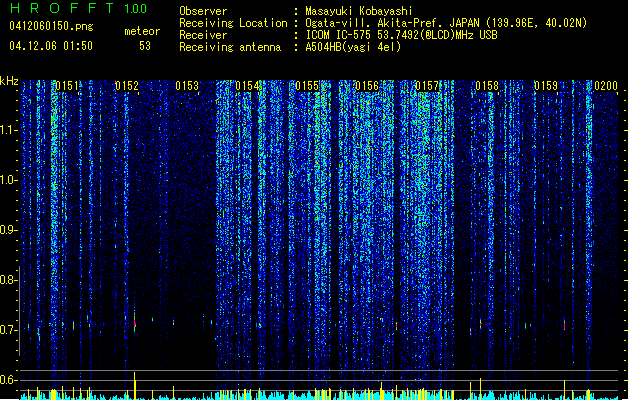Click time marker 0154
The height and width of the screenshot is (400, 629).
(x=247, y=86)
